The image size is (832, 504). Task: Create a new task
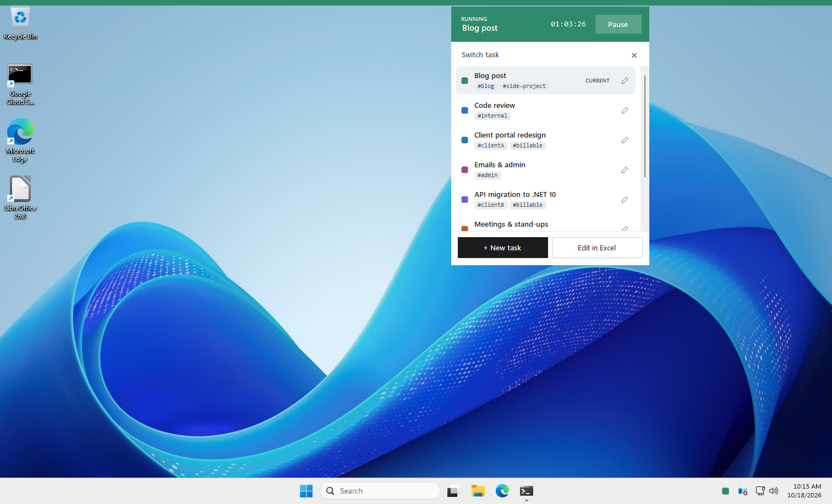click(503, 248)
